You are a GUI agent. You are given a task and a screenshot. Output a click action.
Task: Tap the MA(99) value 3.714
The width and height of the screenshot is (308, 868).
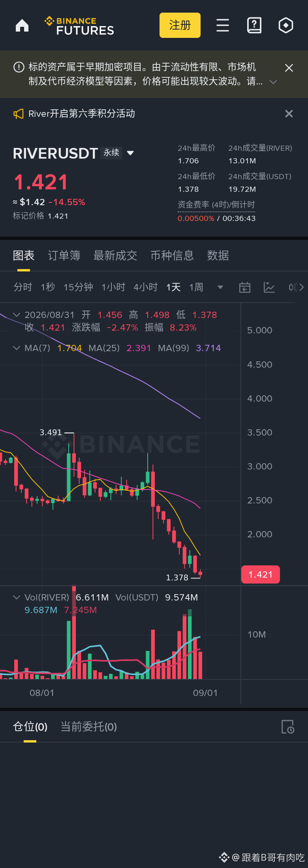(x=208, y=348)
